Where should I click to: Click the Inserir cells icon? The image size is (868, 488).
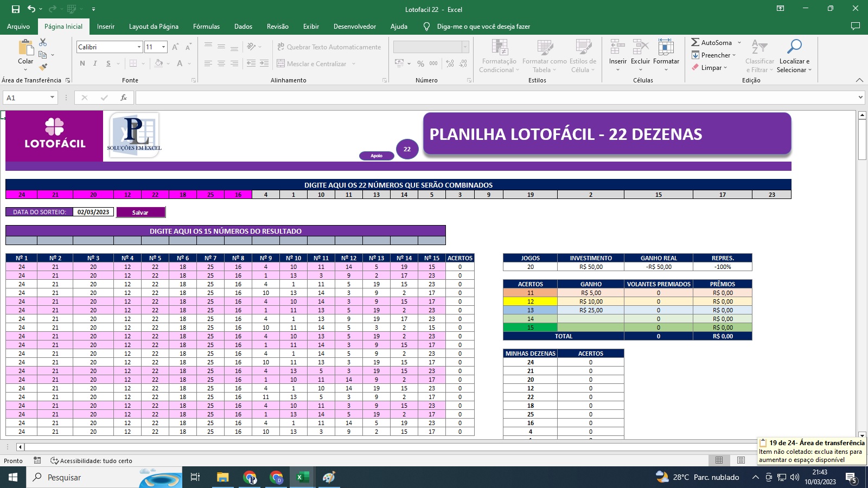[617, 47]
